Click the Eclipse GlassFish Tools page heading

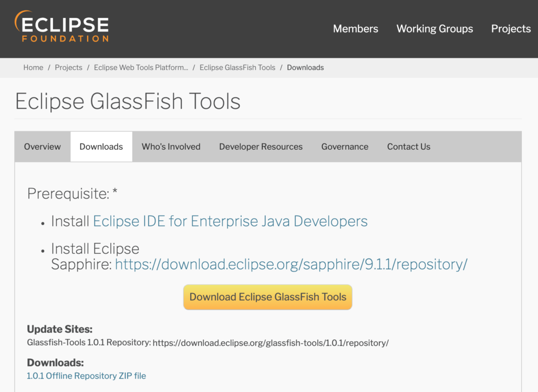click(128, 101)
